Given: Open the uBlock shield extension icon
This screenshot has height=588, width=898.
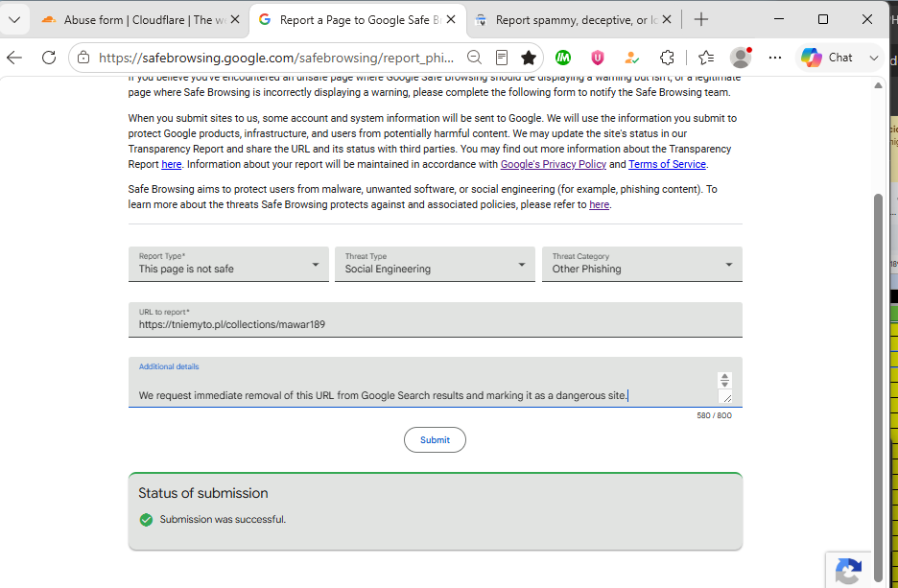Looking at the screenshot, I should pyautogui.click(x=598, y=58).
